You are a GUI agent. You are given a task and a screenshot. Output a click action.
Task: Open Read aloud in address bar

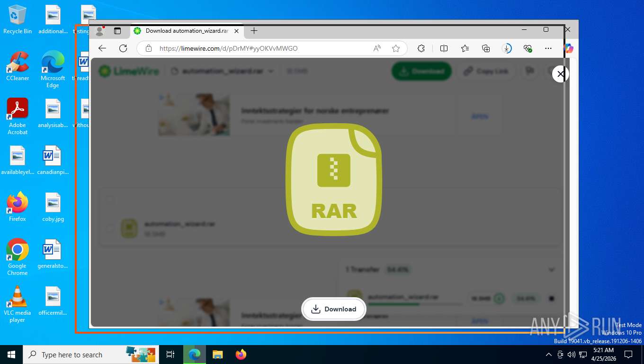pyautogui.click(x=377, y=48)
